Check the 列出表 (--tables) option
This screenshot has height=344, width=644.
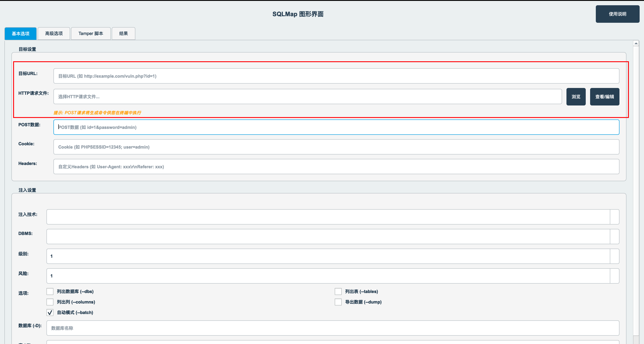338,291
